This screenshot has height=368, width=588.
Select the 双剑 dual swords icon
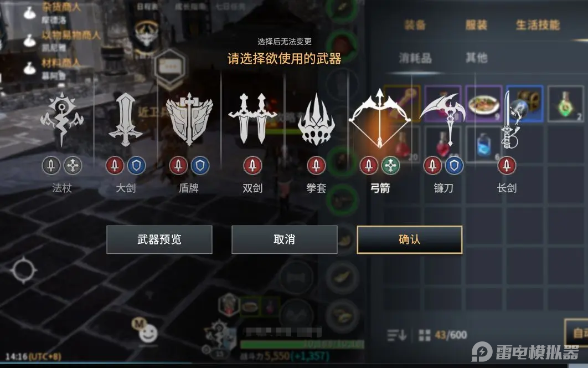click(252, 119)
